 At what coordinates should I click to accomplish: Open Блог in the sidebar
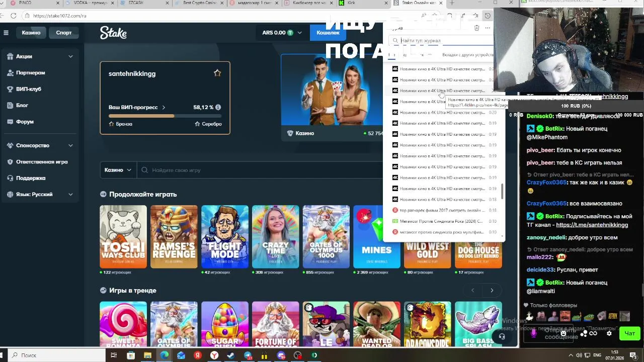[22, 105]
